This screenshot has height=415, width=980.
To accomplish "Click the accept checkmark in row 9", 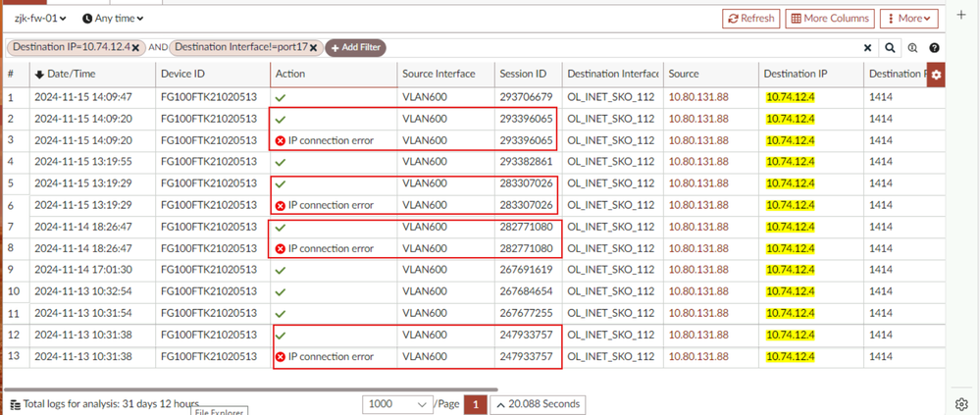I will (x=281, y=271).
